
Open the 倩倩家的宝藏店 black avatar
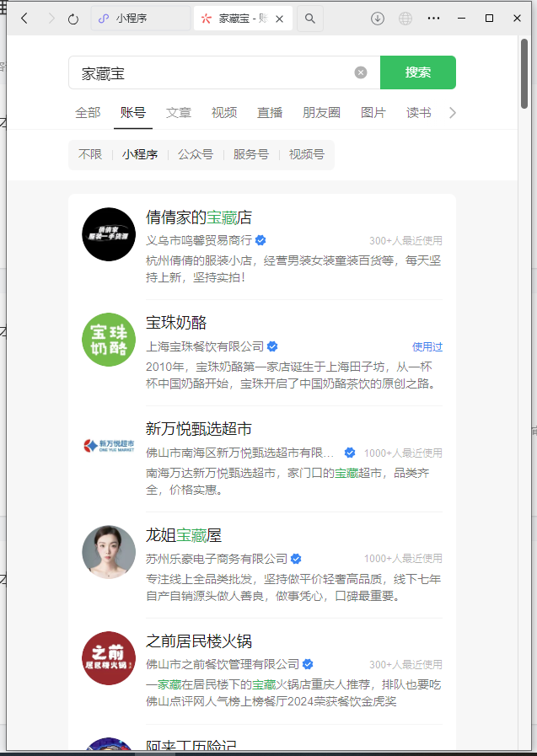[109, 234]
